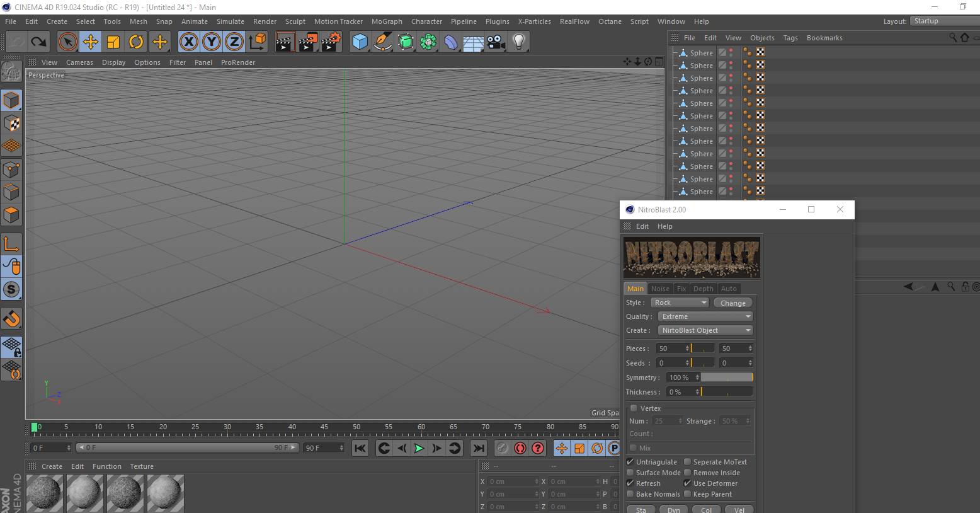This screenshot has width=980, height=513.
Task: Click the Change button
Action: point(733,303)
